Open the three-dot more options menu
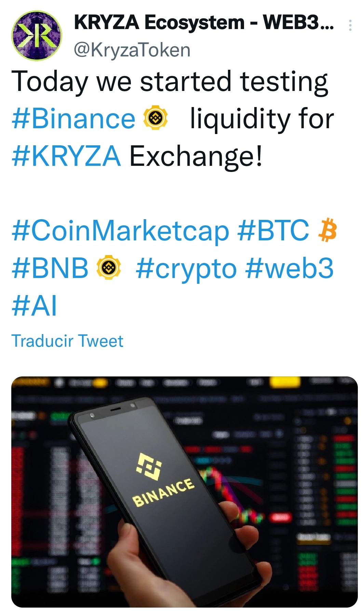364x611 pixels. click(x=350, y=26)
